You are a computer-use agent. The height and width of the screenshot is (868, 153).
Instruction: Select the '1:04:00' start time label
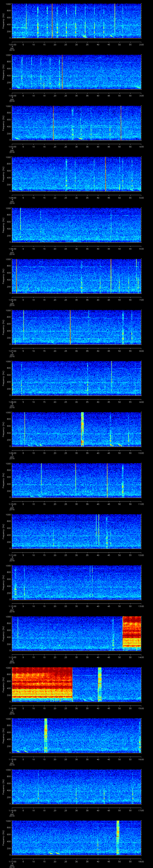click(x=12, y=198)
